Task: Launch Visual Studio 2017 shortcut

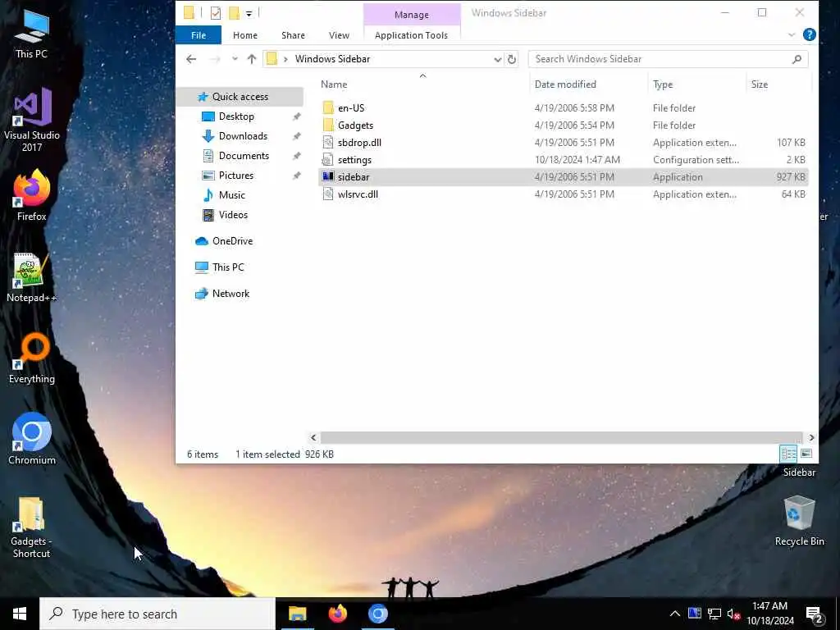Action: point(32,120)
